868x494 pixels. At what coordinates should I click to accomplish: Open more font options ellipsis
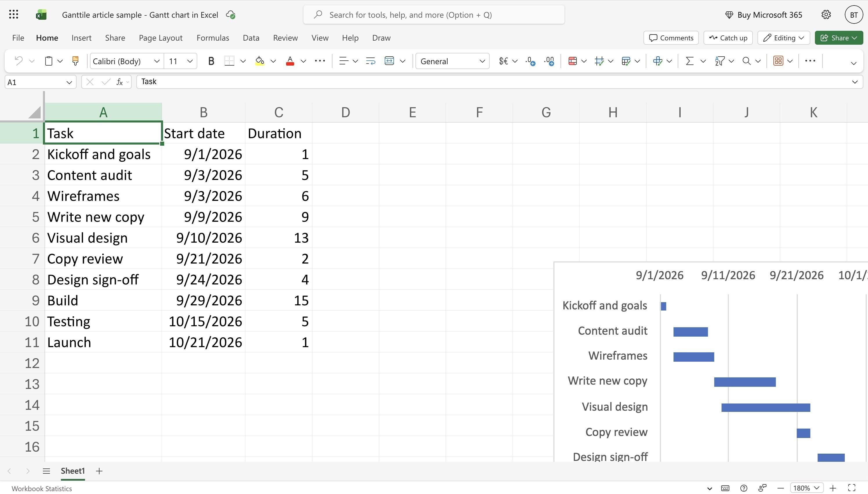(320, 61)
